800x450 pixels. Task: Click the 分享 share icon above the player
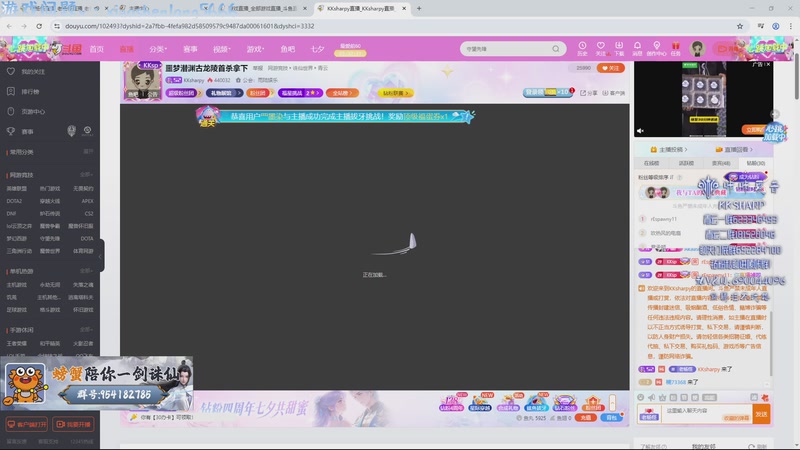click(x=588, y=93)
